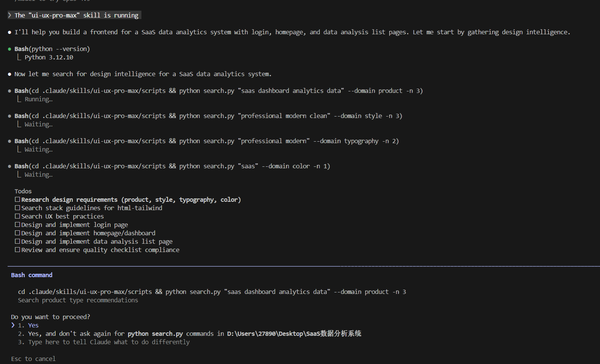Click the green status dot of Bash(python --version)
This screenshot has width=600, height=364.
click(x=10, y=49)
